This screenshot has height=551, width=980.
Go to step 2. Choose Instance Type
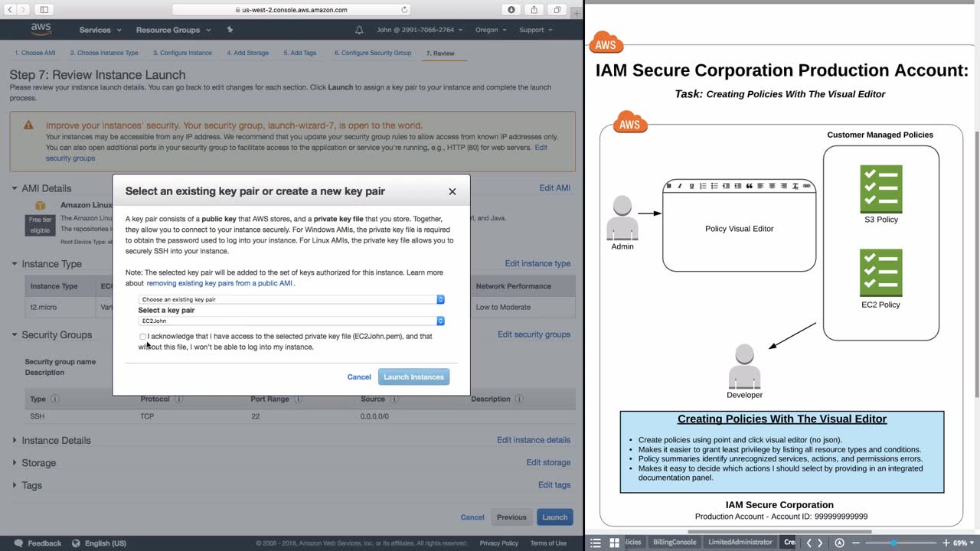[104, 54]
